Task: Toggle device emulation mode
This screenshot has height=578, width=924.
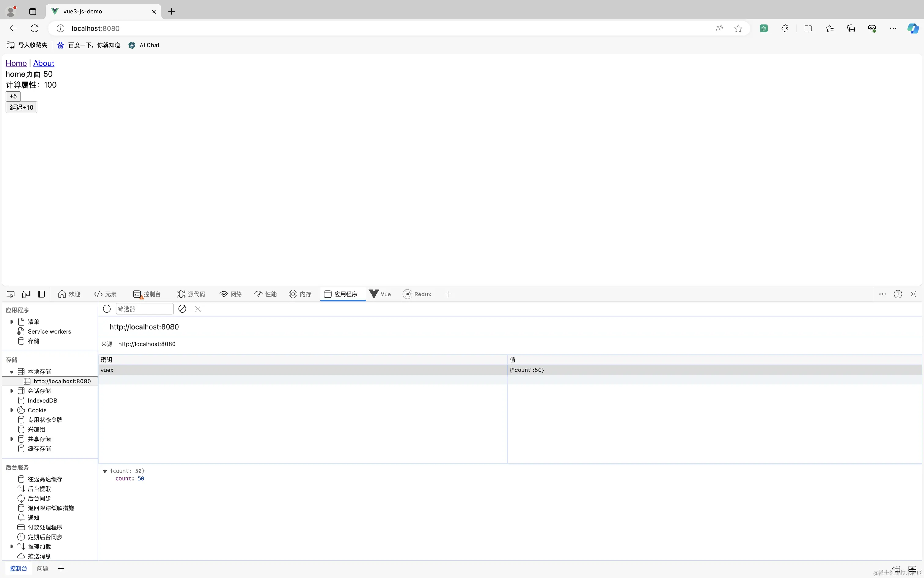Action: click(x=26, y=294)
